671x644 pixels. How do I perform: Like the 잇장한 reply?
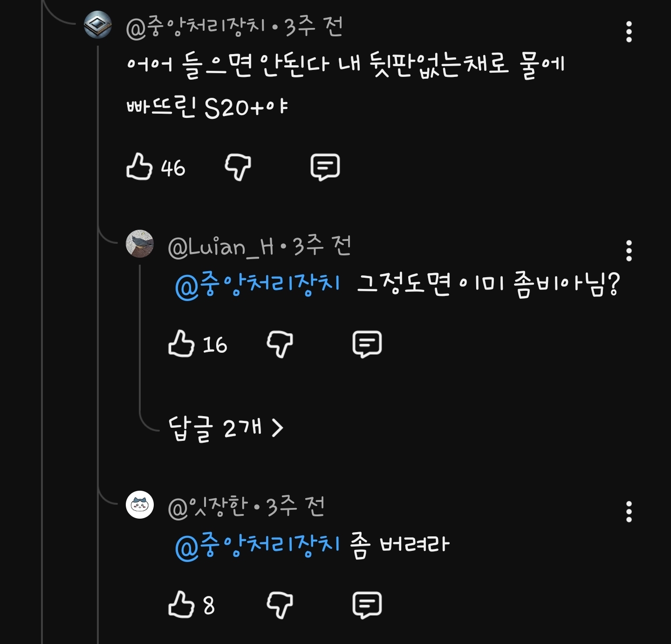(x=181, y=605)
